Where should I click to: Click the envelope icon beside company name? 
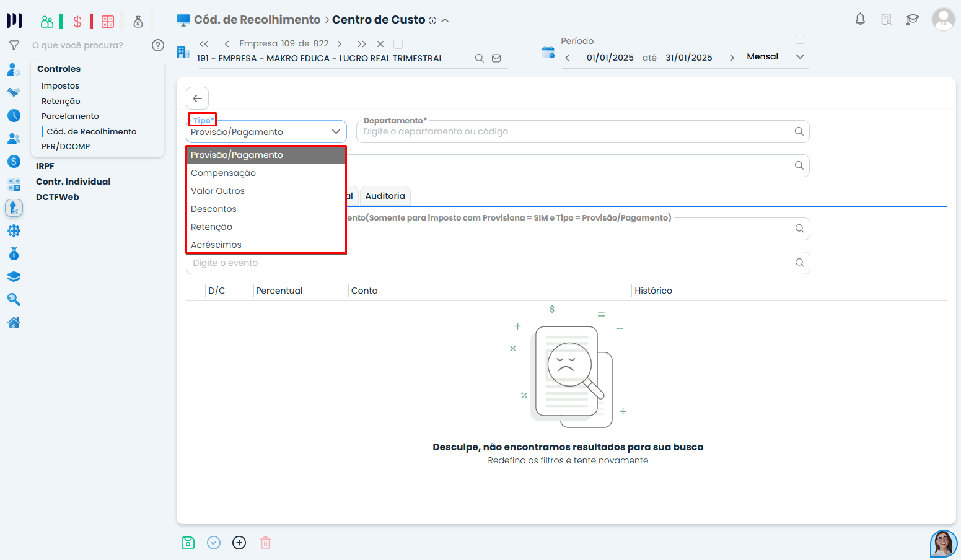(496, 58)
